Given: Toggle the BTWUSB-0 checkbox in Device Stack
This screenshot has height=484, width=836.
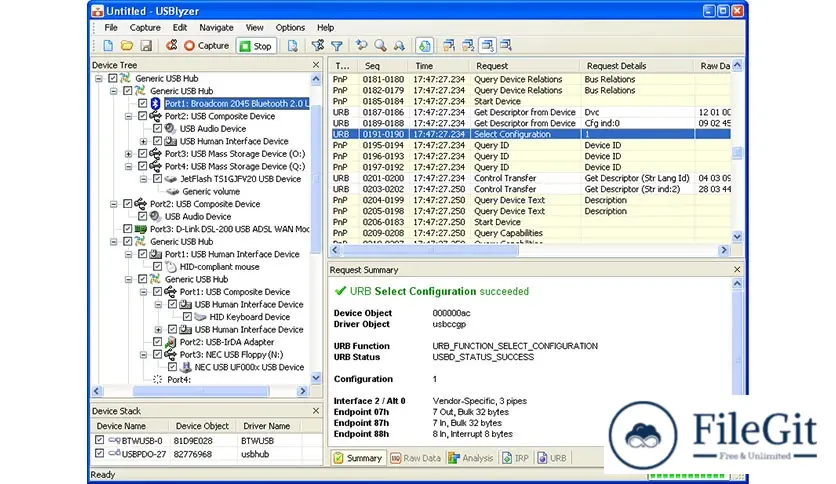Looking at the screenshot, I should [99, 440].
